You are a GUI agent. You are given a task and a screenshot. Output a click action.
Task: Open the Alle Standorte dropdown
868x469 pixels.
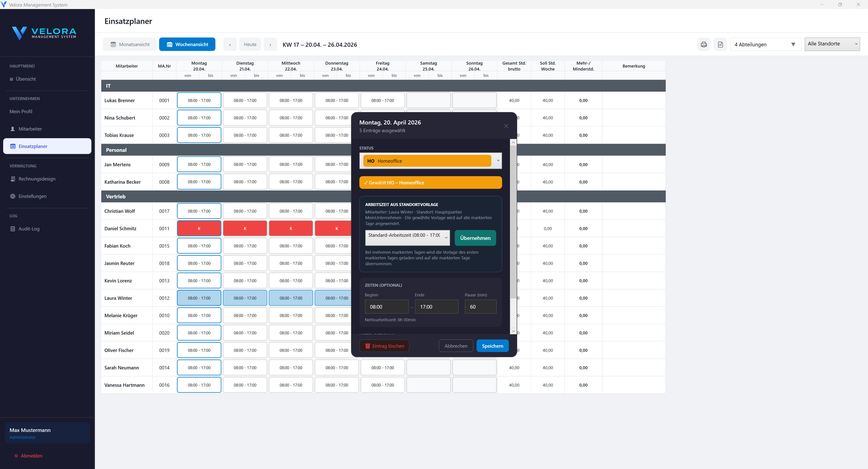click(832, 43)
